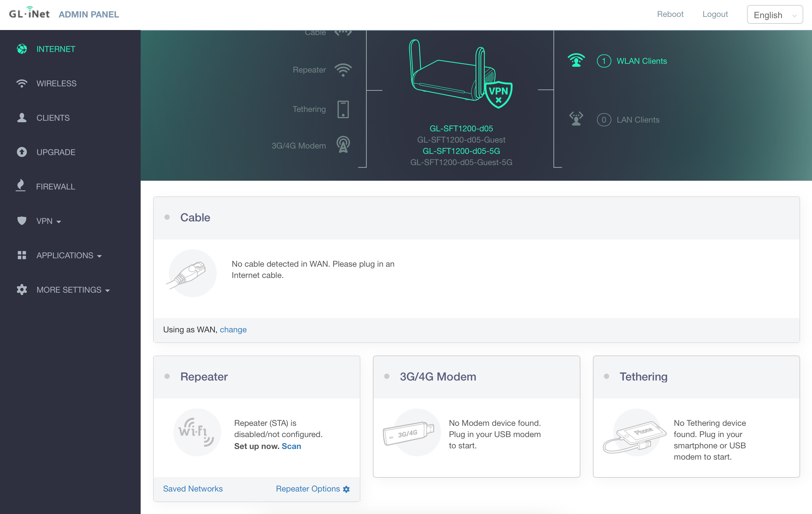The height and width of the screenshot is (514, 812).
Task: Click the INTERNET sidebar icon
Action: 21,49
